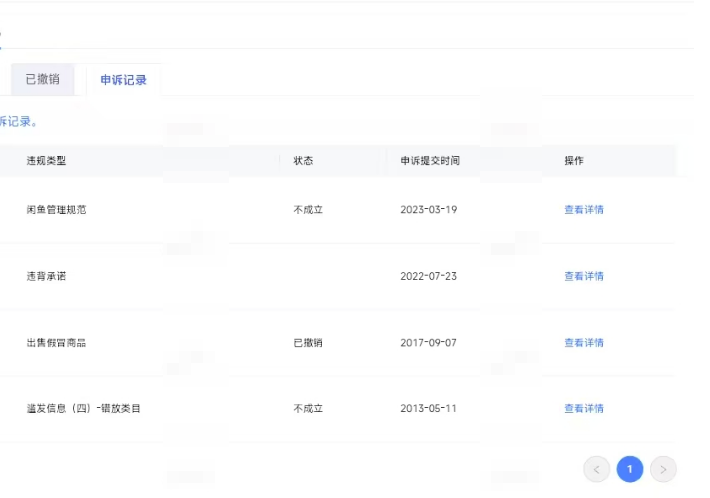Viewport: 710px width, 498px height.
Task: Go to the previous page arrow
Action: tap(597, 469)
